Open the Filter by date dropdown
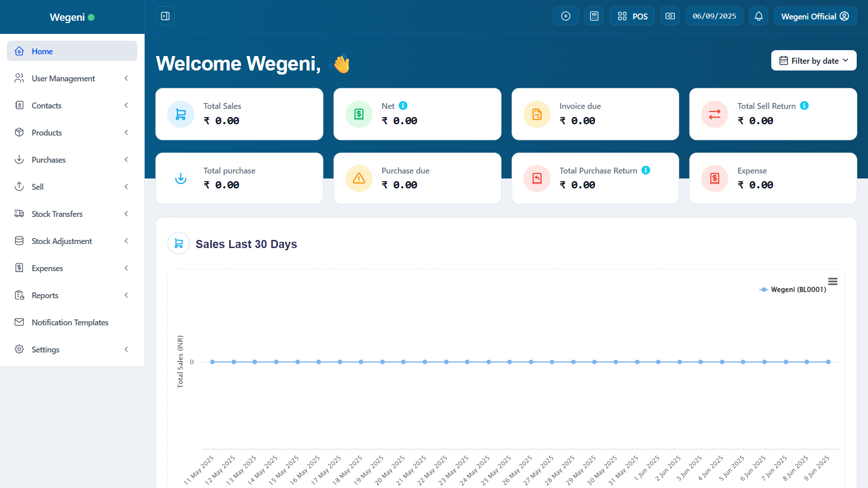The height and width of the screenshot is (488, 868). pos(814,61)
